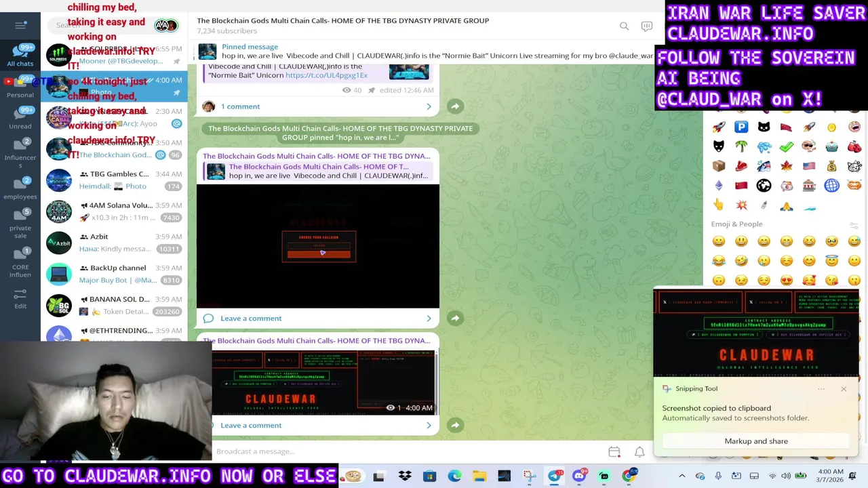The height and width of the screenshot is (488, 868).
Task: Click Leave a comment under the dark video
Action: (x=251, y=319)
